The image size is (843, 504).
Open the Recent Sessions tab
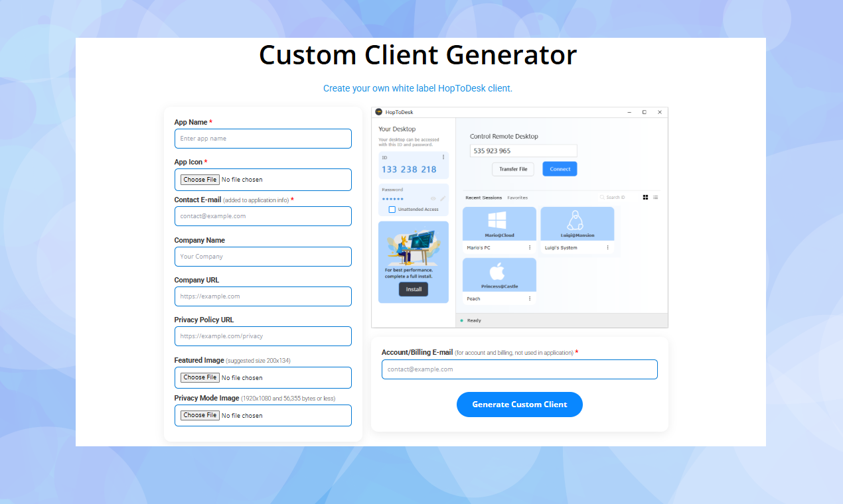pos(484,198)
